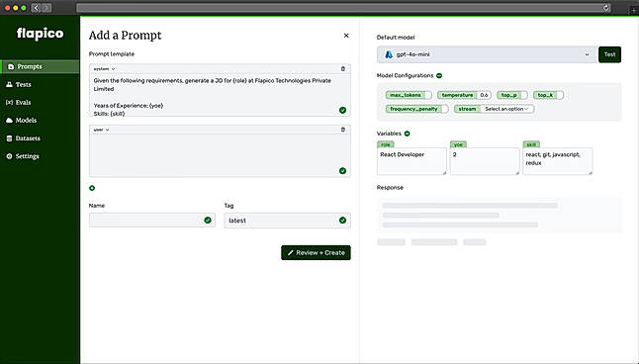Change the system message role dropdown

pos(104,69)
